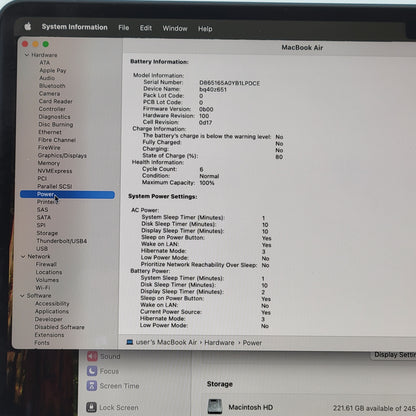Open Lock Screen in System Settings sidebar
This screenshot has width=416, height=416.
point(112,407)
